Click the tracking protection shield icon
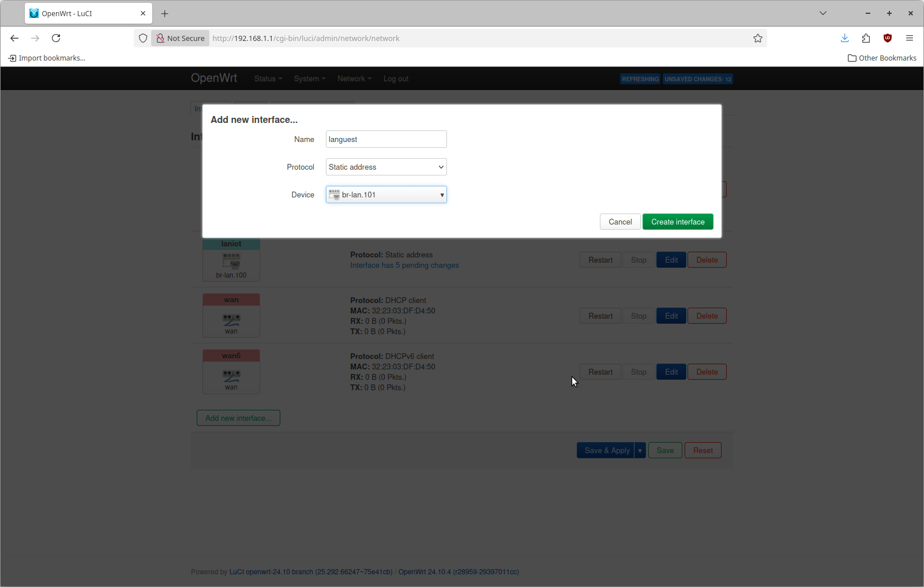Screen dimensions: 924x587 tap(143, 38)
